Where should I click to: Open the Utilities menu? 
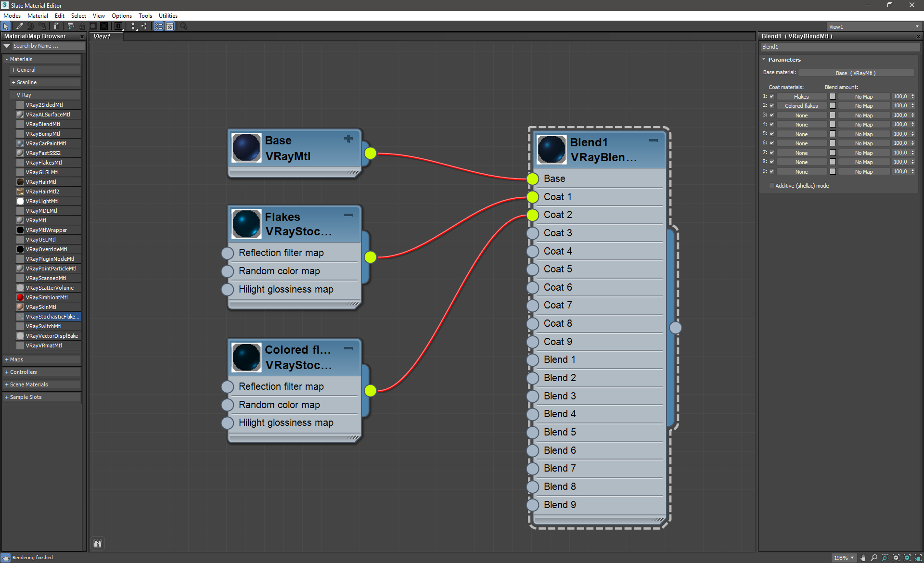coord(168,16)
